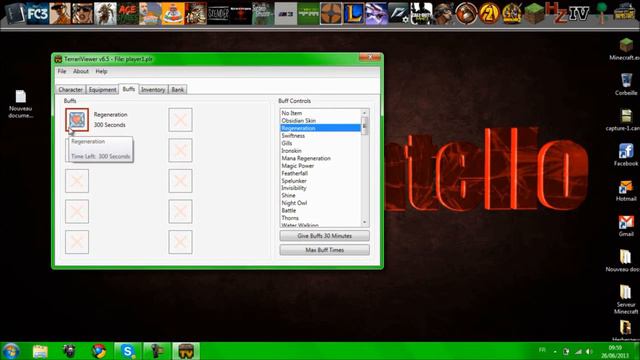Click the Max Buff Times button
640x360 pixels.
324,250
